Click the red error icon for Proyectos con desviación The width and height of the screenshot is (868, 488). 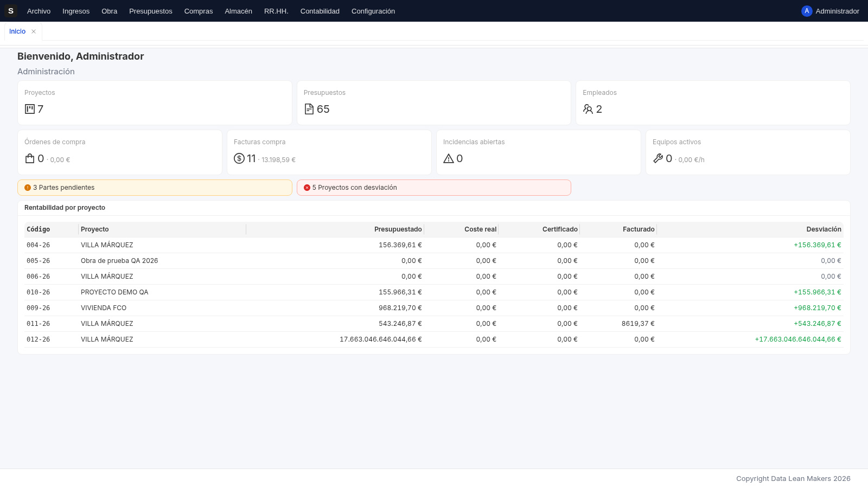(307, 188)
